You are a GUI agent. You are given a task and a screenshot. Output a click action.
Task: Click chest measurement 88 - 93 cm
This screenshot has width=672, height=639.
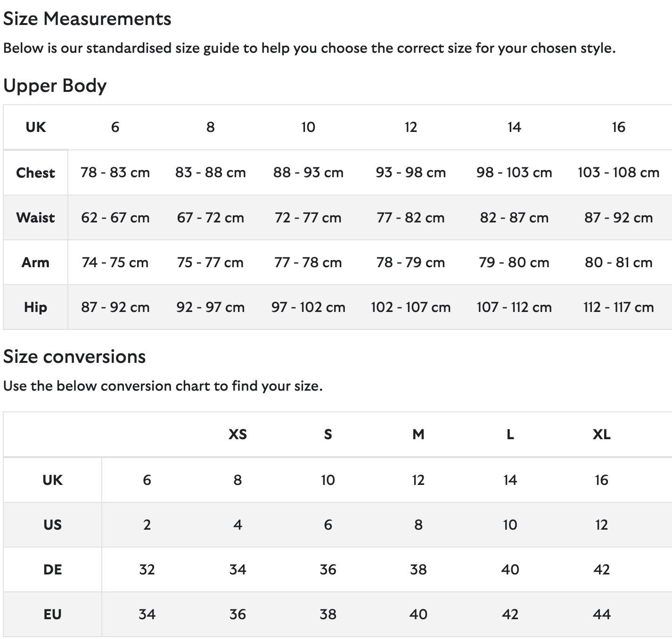(308, 172)
